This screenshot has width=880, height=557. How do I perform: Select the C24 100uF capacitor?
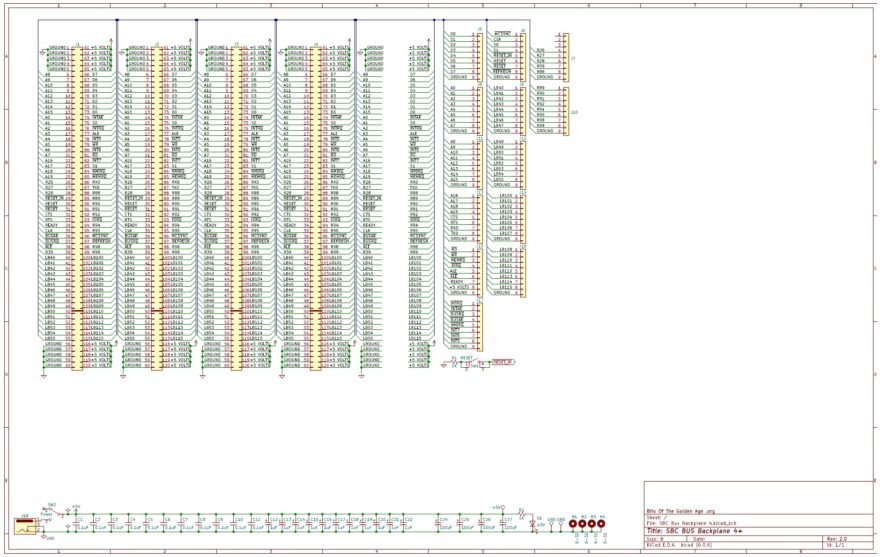(x=438, y=524)
